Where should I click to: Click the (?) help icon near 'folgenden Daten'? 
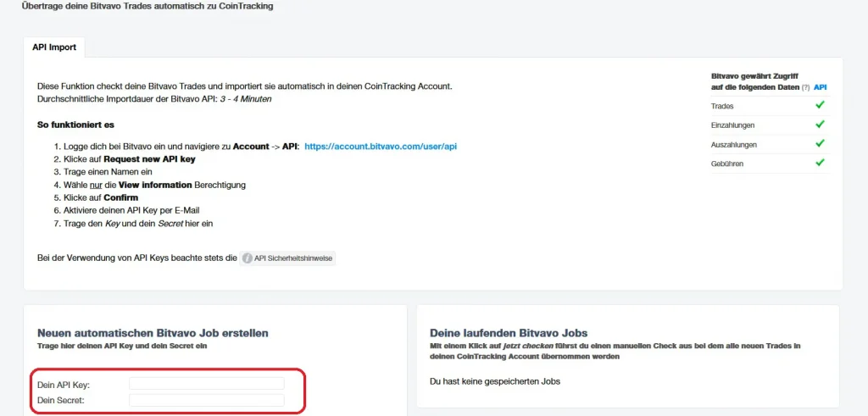point(805,87)
